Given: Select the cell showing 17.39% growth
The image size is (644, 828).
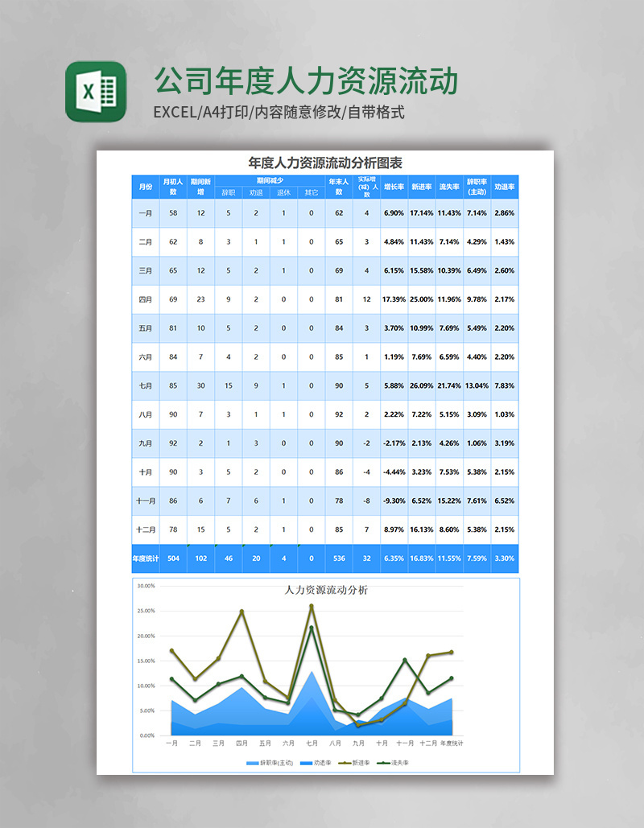Looking at the screenshot, I should click(x=392, y=299).
